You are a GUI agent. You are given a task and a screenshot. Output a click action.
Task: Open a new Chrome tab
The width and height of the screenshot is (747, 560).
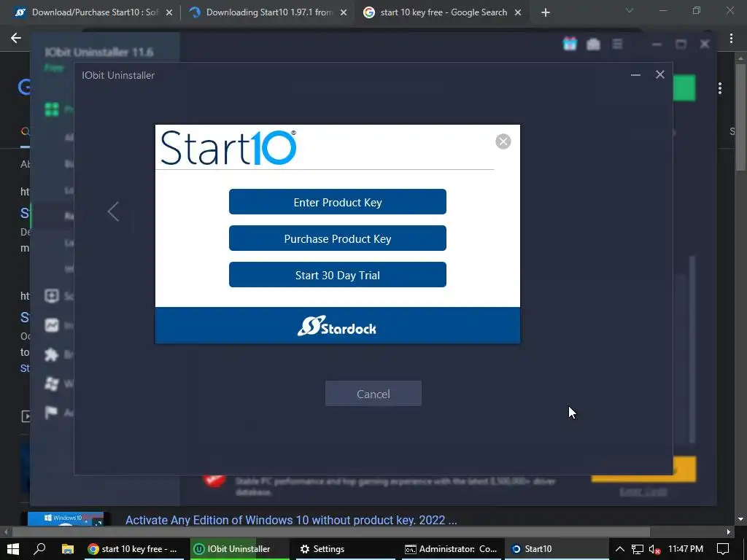(x=546, y=13)
